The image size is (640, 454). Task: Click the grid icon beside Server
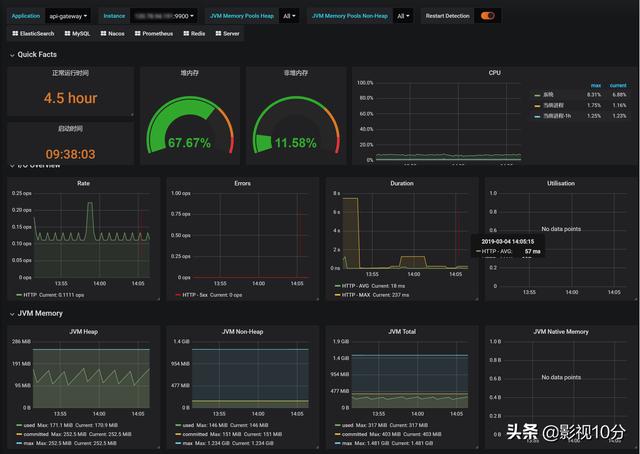pyautogui.click(x=218, y=33)
